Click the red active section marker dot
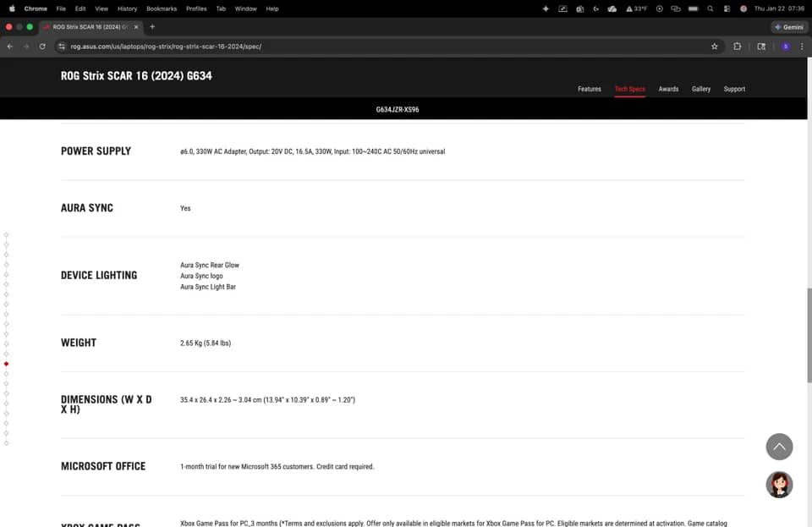Image resolution: width=812 pixels, height=527 pixels. tap(6, 364)
